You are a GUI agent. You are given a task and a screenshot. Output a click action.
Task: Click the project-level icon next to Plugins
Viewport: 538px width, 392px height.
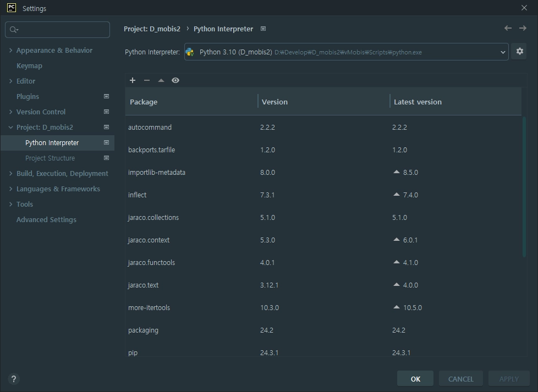coord(106,96)
